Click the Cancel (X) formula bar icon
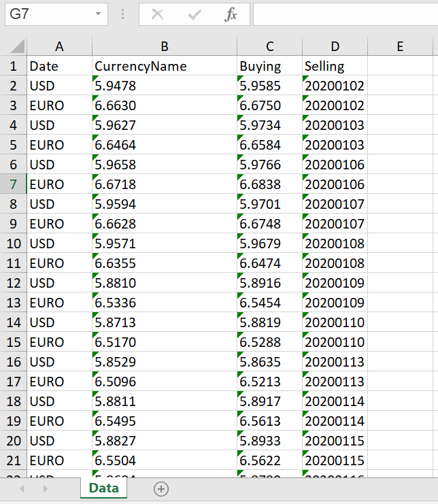This screenshot has width=438, height=504. pyautogui.click(x=158, y=14)
